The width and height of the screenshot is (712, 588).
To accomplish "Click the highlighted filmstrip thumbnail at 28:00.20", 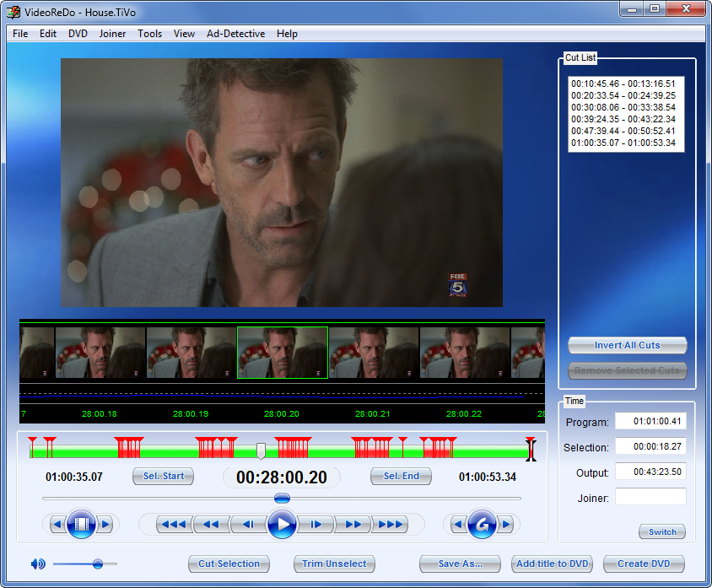I will click(x=283, y=353).
